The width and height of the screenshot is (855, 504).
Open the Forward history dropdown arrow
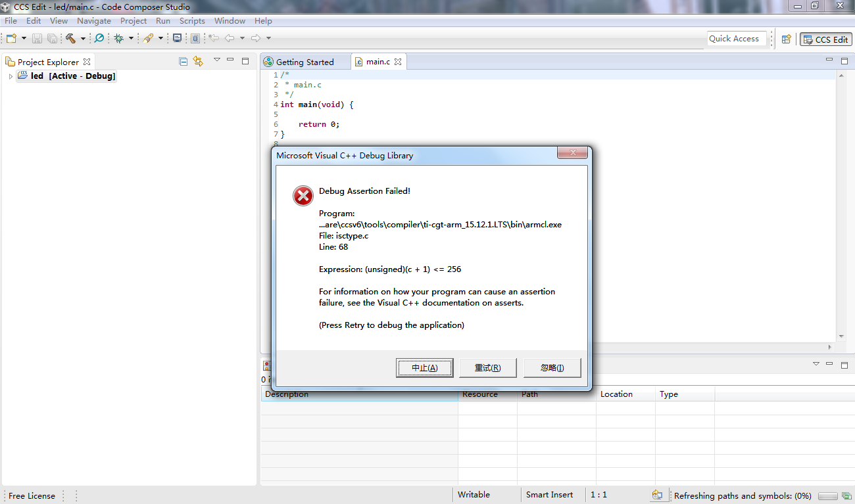pos(268,39)
